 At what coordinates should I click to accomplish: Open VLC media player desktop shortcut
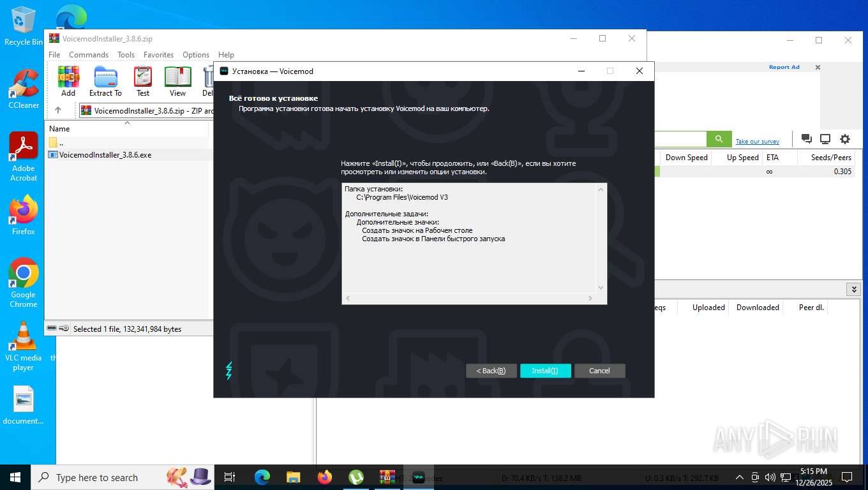(x=24, y=346)
